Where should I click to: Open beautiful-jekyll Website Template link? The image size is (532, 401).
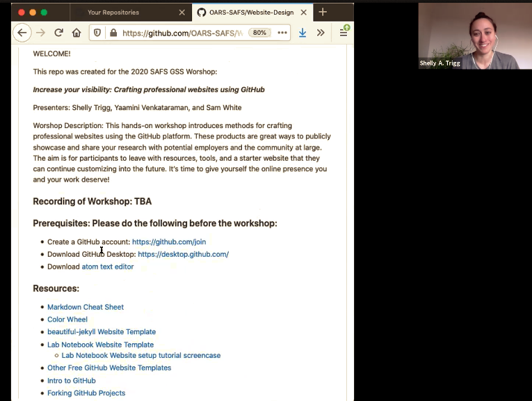click(x=102, y=332)
